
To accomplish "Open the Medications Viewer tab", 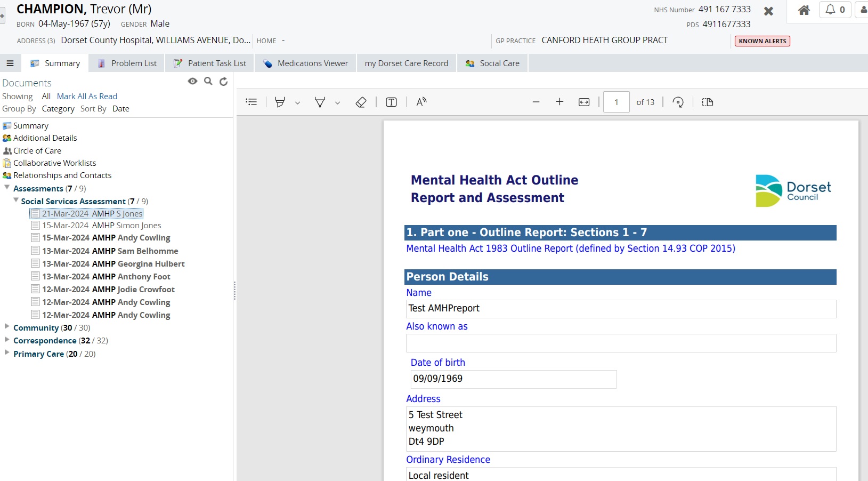I will (305, 63).
